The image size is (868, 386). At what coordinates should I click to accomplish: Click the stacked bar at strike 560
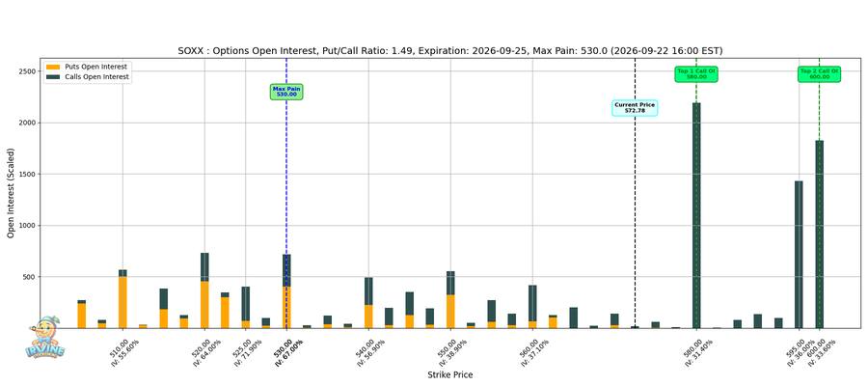click(x=532, y=307)
